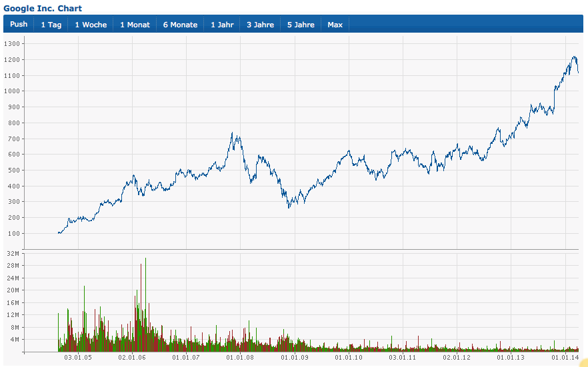The image size is (588, 367).
Task: Click the 03.01.05 date label
Action: coord(78,357)
